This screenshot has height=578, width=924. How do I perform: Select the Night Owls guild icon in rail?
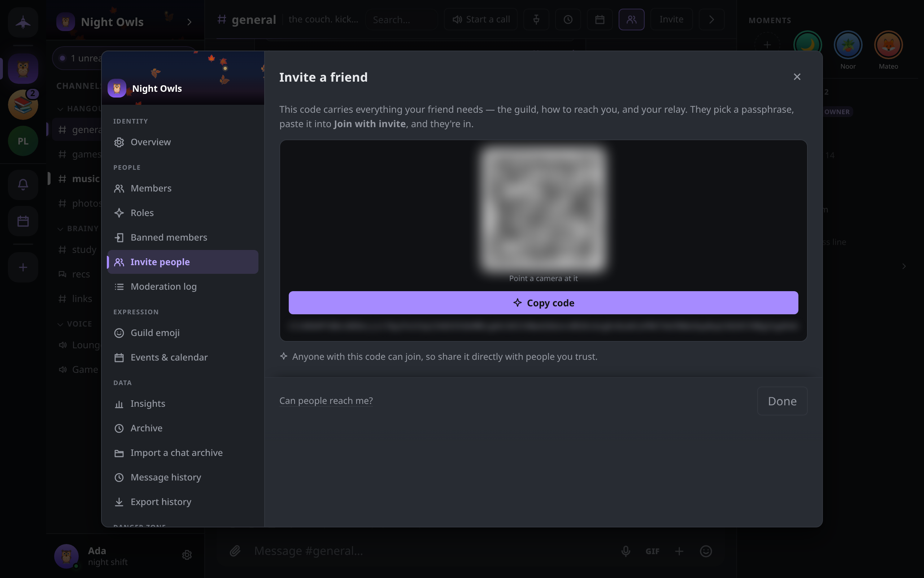pyautogui.click(x=23, y=69)
